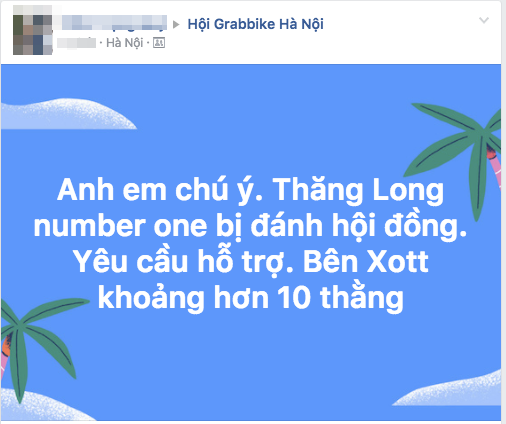Image resolution: width=506 pixels, height=424 pixels.
Task: Click the word "Xott" in the post
Action: 397,262
